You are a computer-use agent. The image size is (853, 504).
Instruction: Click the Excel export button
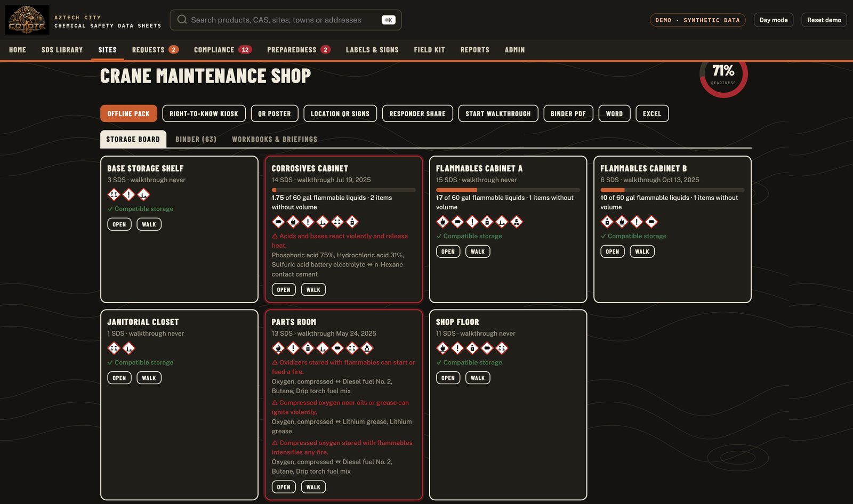point(652,113)
